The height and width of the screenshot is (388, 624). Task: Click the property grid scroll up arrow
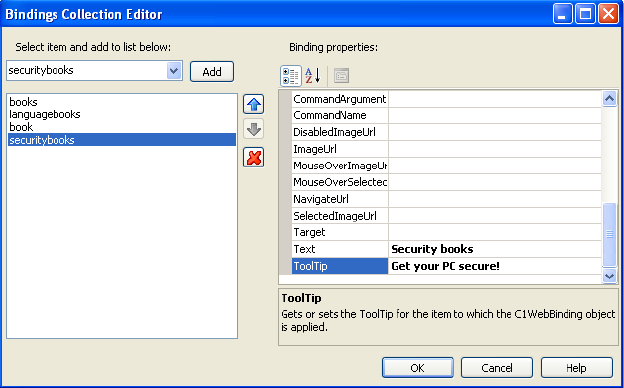click(609, 98)
